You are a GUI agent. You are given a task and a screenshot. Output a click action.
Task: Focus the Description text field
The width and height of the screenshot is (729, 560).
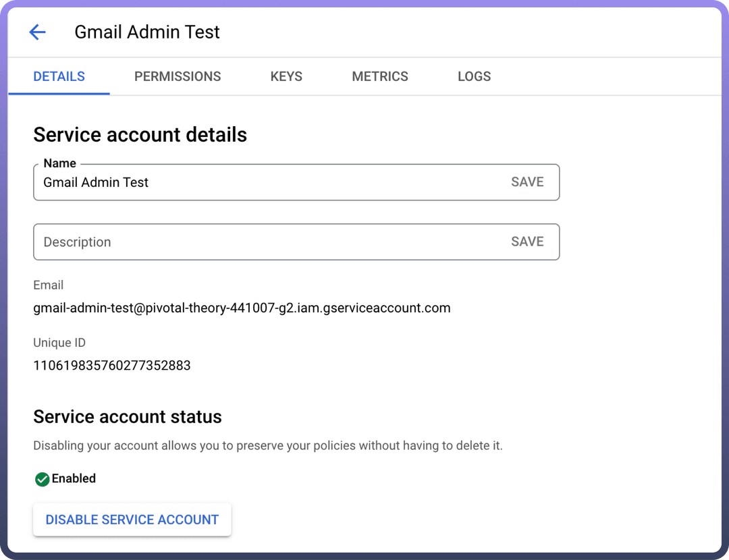coord(270,242)
